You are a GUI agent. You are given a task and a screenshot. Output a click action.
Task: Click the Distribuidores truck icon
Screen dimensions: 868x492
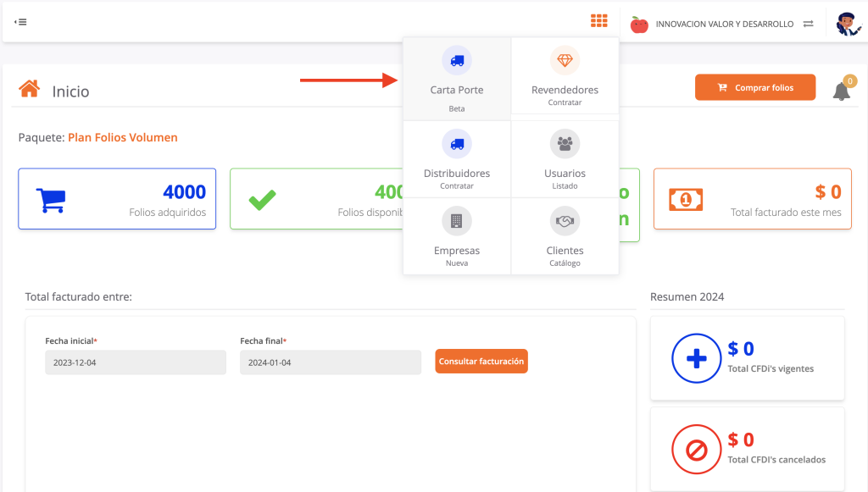(457, 144)
